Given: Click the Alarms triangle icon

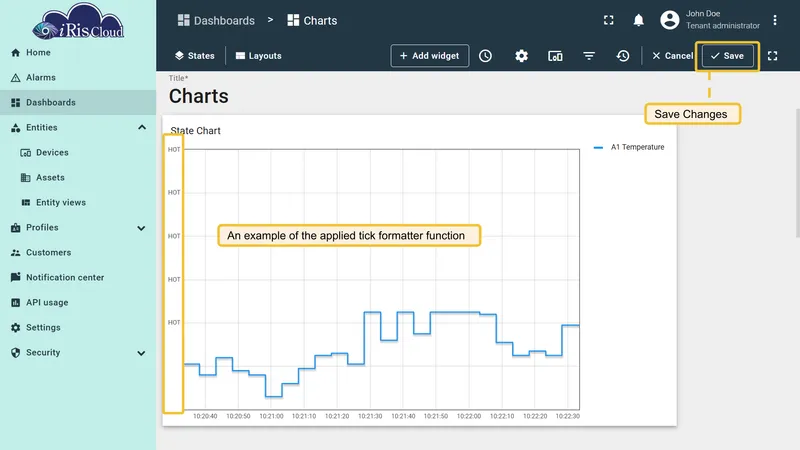Looking at the screenshot, I should [x=15, y=78].
